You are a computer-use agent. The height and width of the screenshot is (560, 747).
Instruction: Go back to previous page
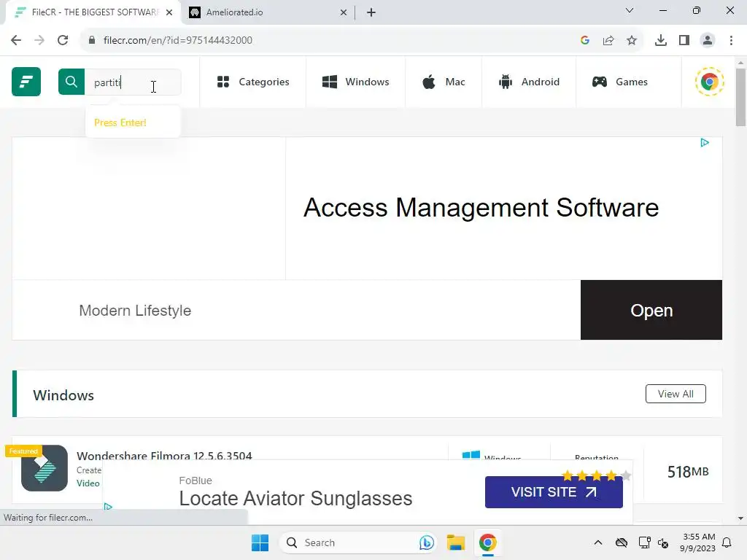[16, 40]
